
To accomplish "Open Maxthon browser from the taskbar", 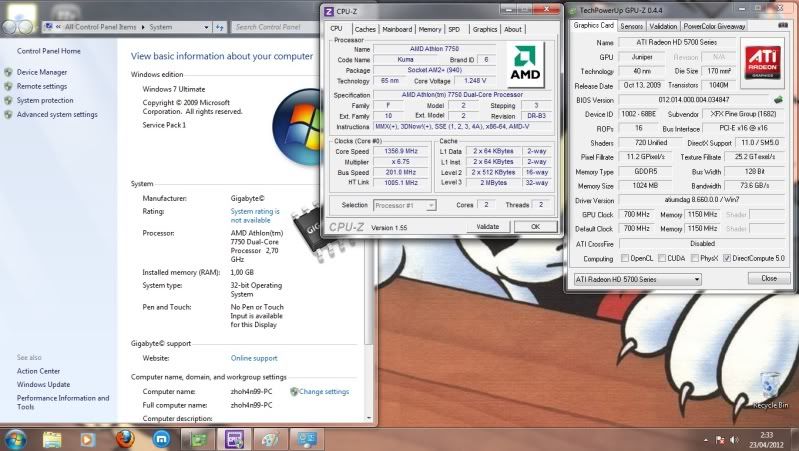I will (162, 439).
